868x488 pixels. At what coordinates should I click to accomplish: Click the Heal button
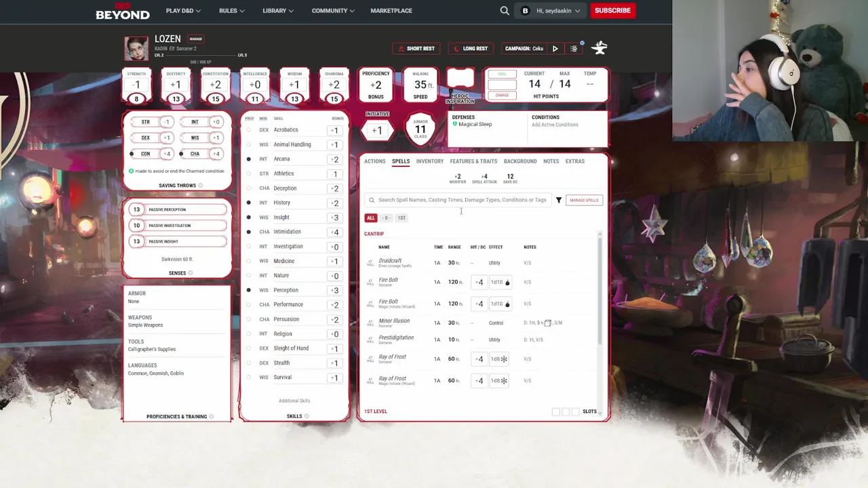tap(502, 74)
